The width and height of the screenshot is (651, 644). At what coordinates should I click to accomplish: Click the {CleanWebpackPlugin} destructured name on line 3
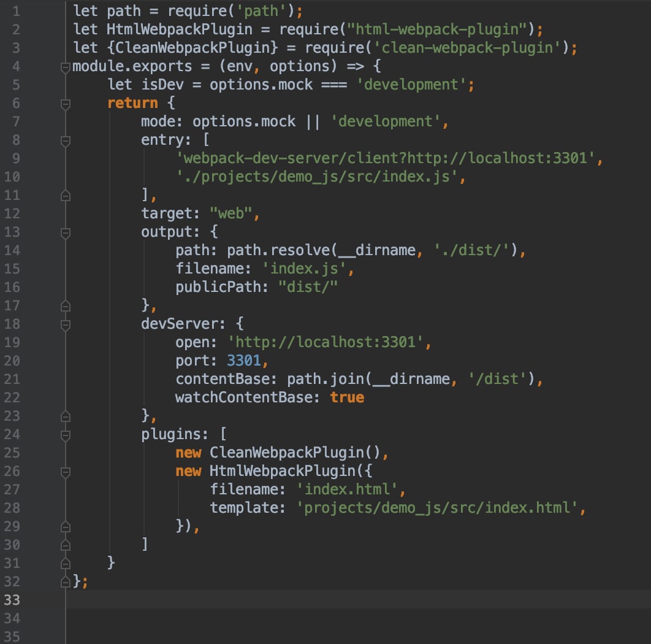192,48
